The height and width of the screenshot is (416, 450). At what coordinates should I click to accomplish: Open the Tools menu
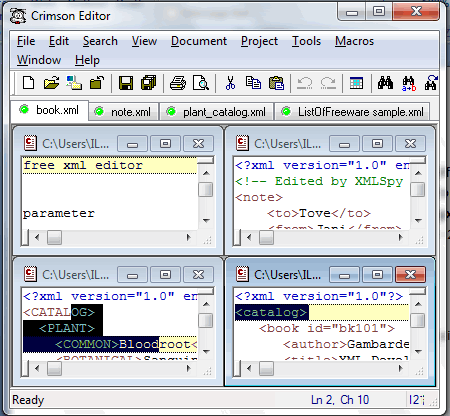[306, 41]
